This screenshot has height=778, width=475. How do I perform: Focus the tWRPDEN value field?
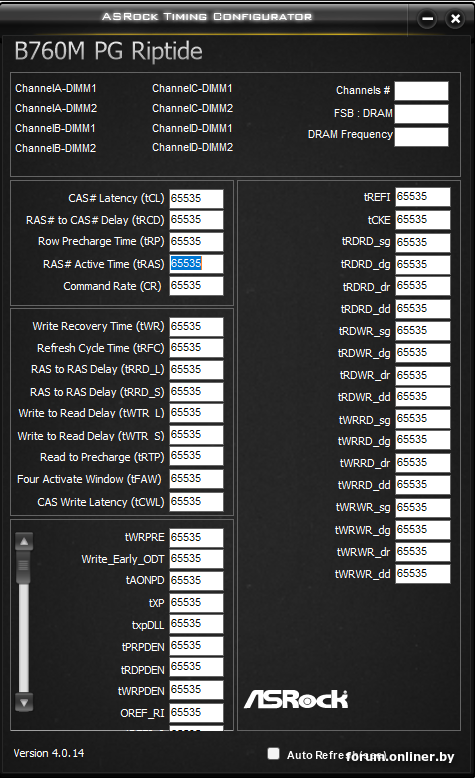(196, 690)
